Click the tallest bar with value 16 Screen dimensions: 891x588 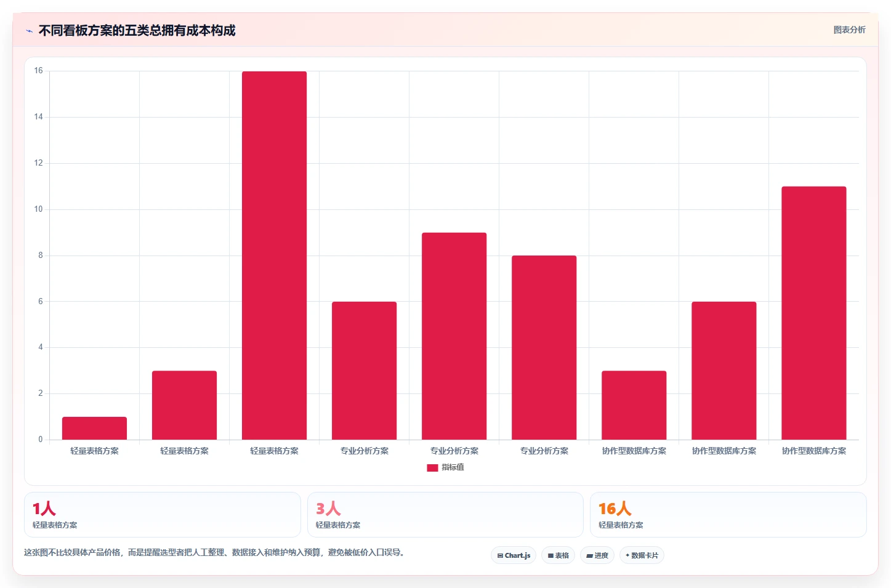274,256
